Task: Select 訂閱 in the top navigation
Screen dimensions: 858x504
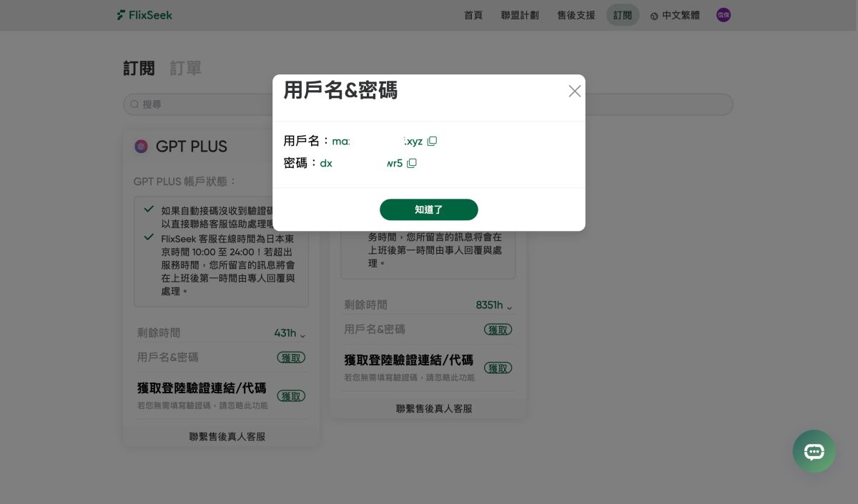Action: pyautogui.click(x=623, y=15)
